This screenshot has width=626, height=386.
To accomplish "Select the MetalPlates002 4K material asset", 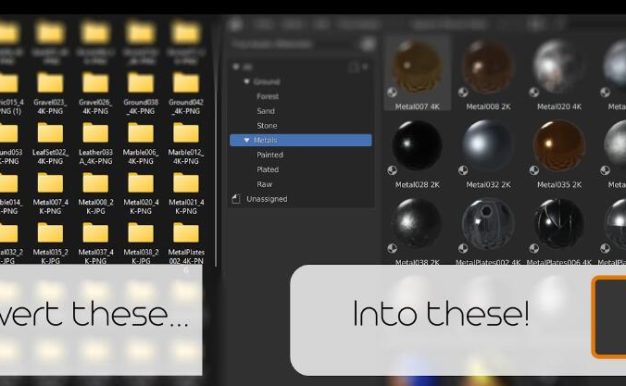I will [488, 231].
